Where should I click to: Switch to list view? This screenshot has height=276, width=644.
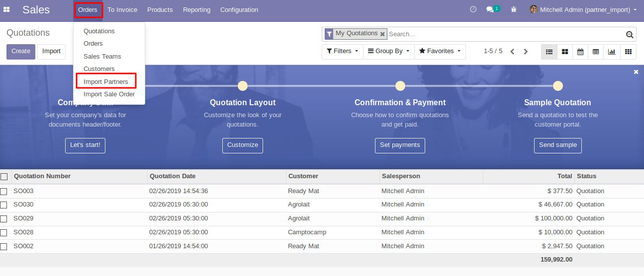pyautogui.click(x=549, y=51)
